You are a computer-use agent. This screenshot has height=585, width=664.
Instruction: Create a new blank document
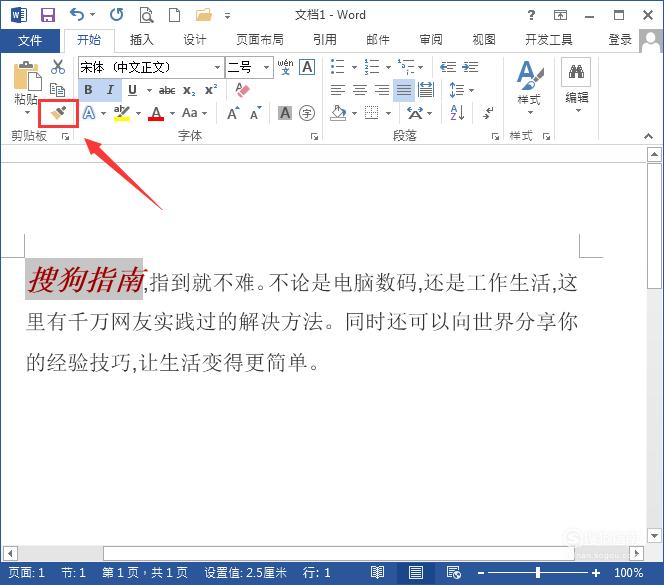[x=174, y=15]
